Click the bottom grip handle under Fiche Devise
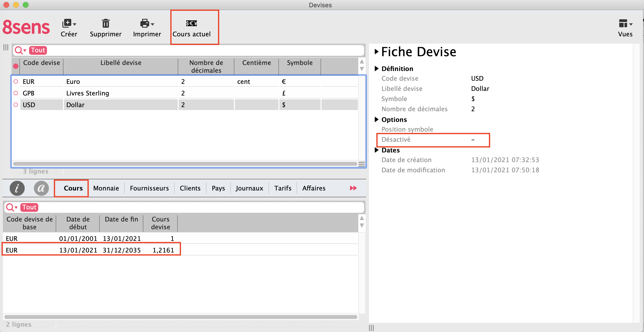644x332 pixels. point(371,328)
